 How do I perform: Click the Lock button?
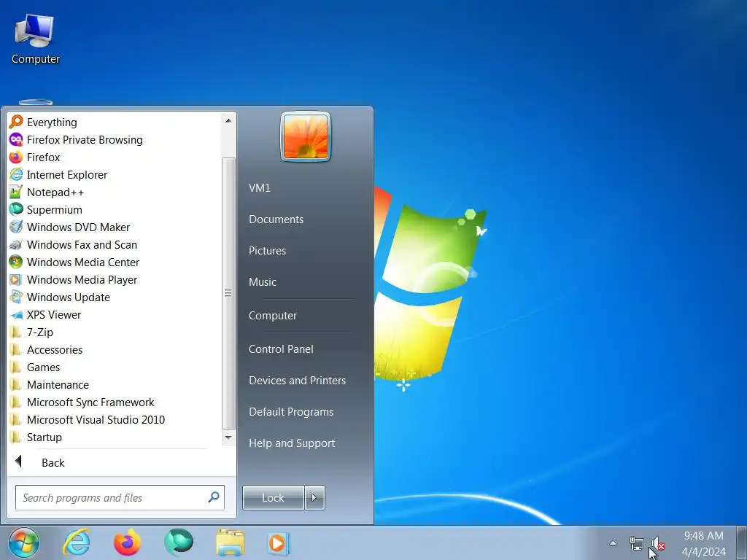click(x=273, y=497)
